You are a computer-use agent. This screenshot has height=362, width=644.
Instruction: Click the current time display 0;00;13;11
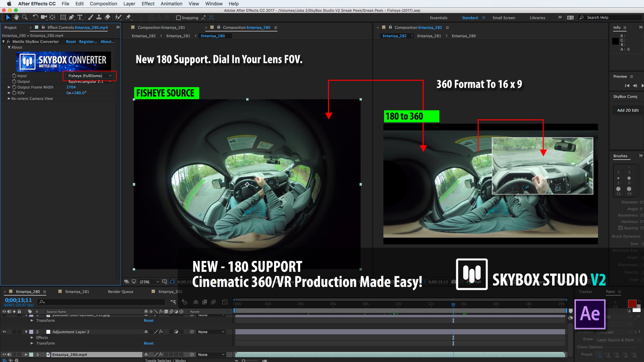click(18, 300)
